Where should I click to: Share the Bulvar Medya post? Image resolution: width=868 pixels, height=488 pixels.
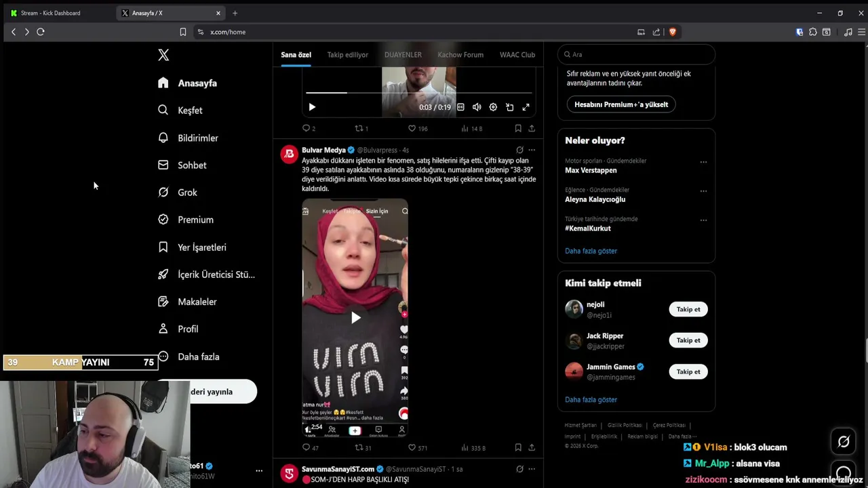pos(532,447)
